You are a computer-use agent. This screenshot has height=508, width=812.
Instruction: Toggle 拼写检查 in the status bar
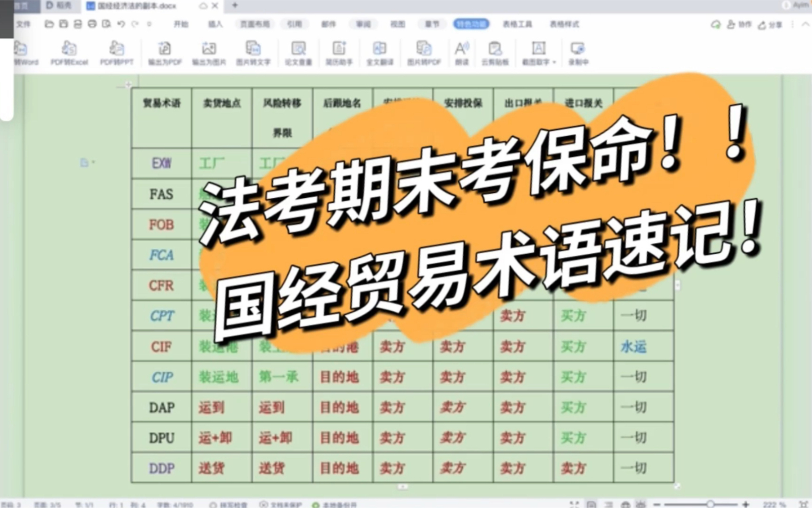(228, 504)
